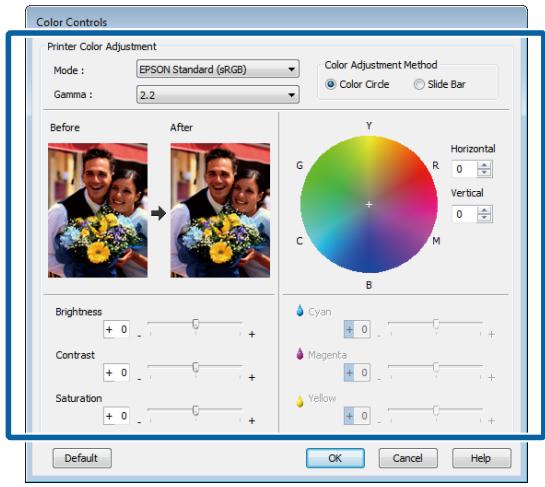Click the Magenta value field
This screenshot has width=545, height=487.
tap(357, 373)
